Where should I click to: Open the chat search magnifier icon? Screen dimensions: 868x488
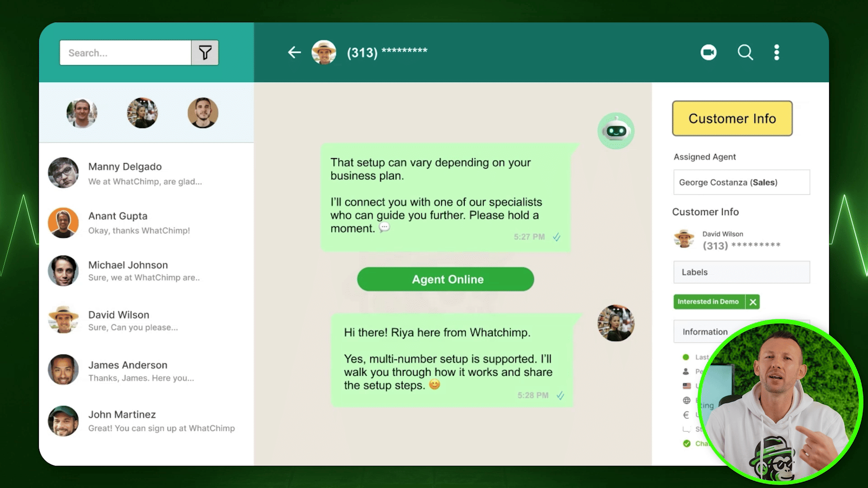(x=745, y=52)
